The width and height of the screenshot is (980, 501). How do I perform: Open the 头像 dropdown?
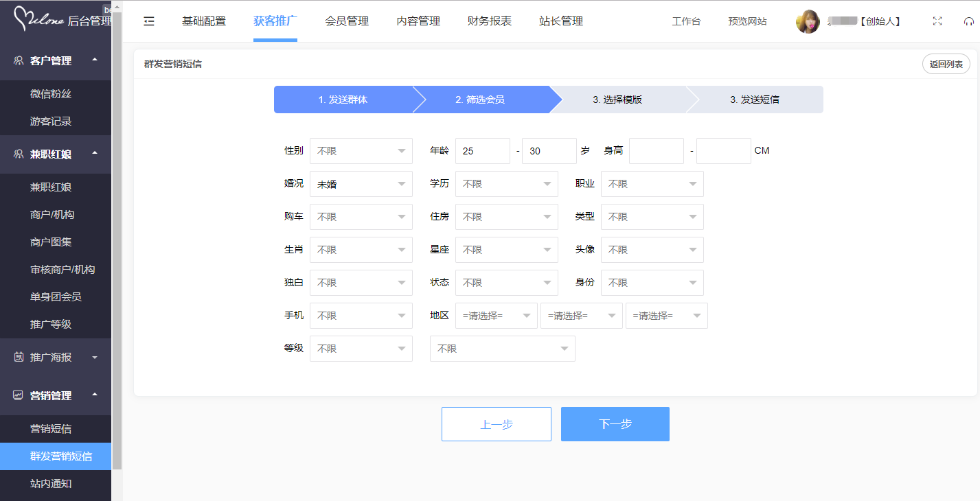tap(652, 250)
